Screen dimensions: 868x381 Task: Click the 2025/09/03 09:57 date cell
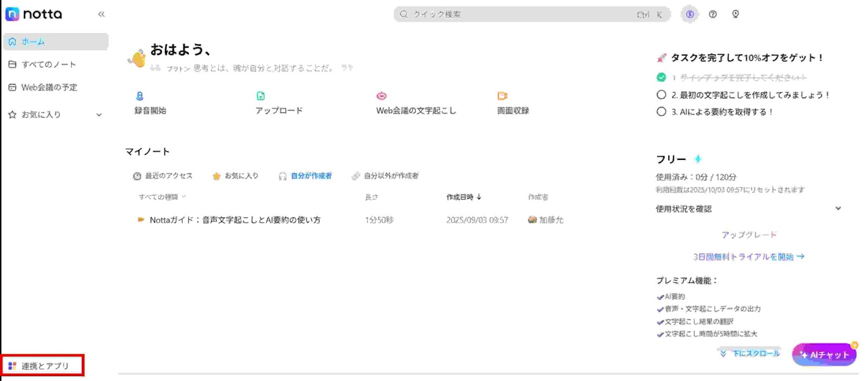tap(477, 220)
